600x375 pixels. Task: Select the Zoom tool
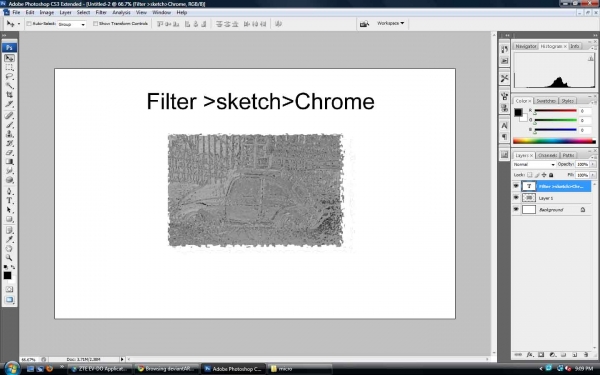click(x=9, y=258)
